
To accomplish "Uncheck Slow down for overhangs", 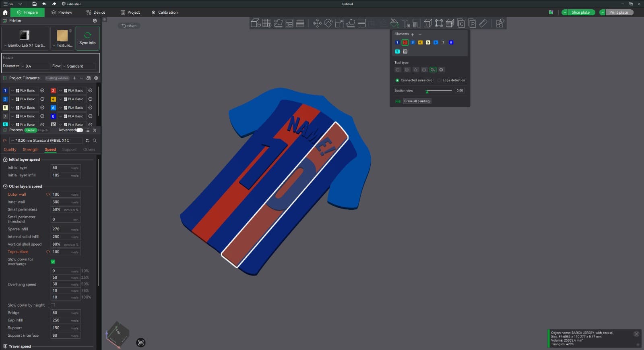I will click(x=53, y=262).
